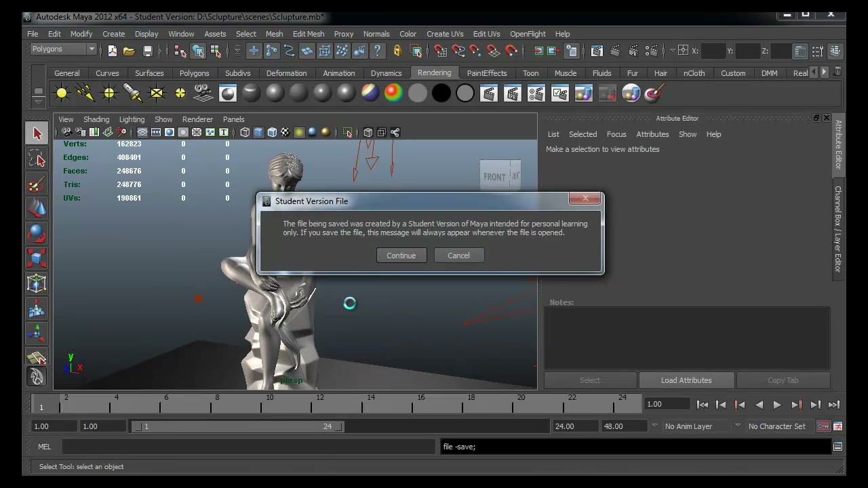The width and height of the screenshot is (868, 488).
Task: Click the black surface shader circle icon
Action: pyautogui.click(x=441, y=93)
